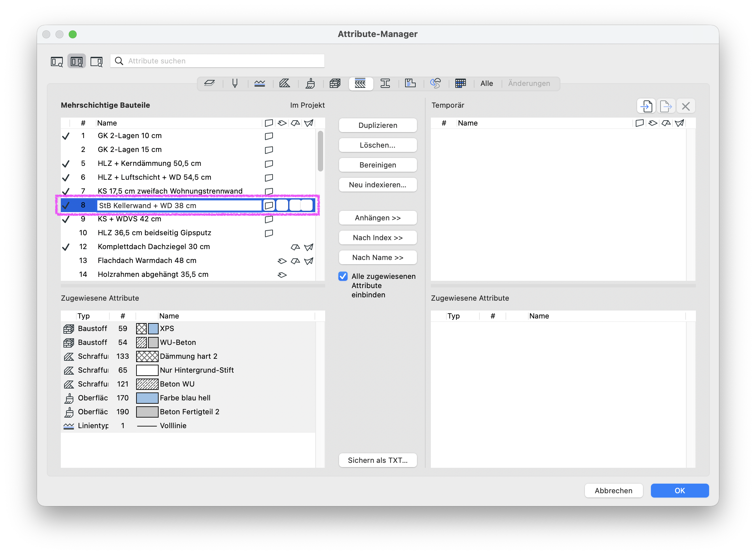Select row GK 2-Lagen 10 cm
The image size is (756, 555).
pos(188,136)
